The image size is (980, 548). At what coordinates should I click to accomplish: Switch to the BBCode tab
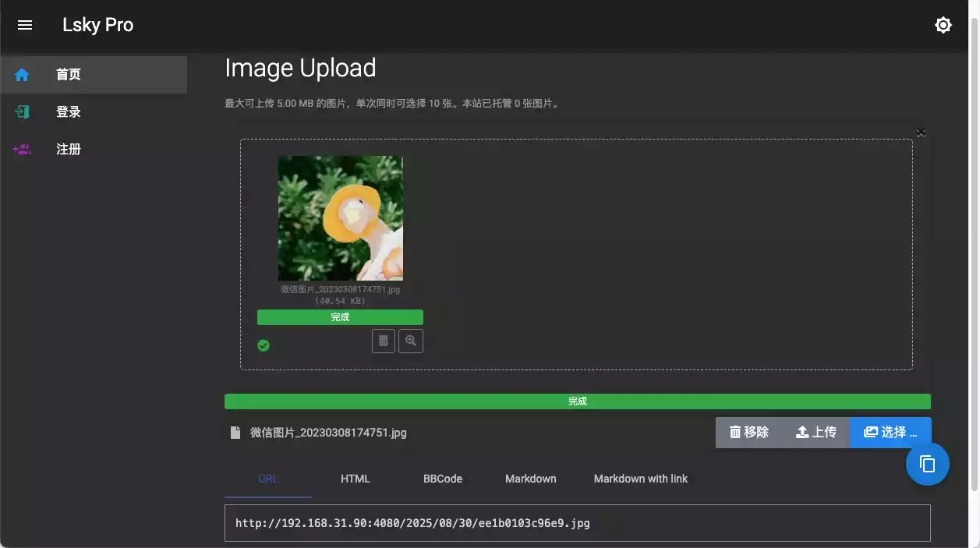click(443, 479)
